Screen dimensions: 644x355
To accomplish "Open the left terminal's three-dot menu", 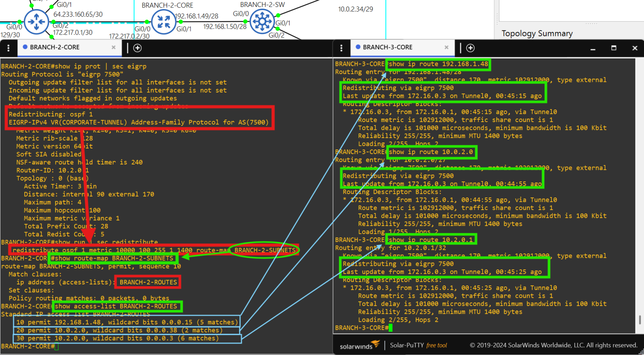I will click(x=8, y=48).
